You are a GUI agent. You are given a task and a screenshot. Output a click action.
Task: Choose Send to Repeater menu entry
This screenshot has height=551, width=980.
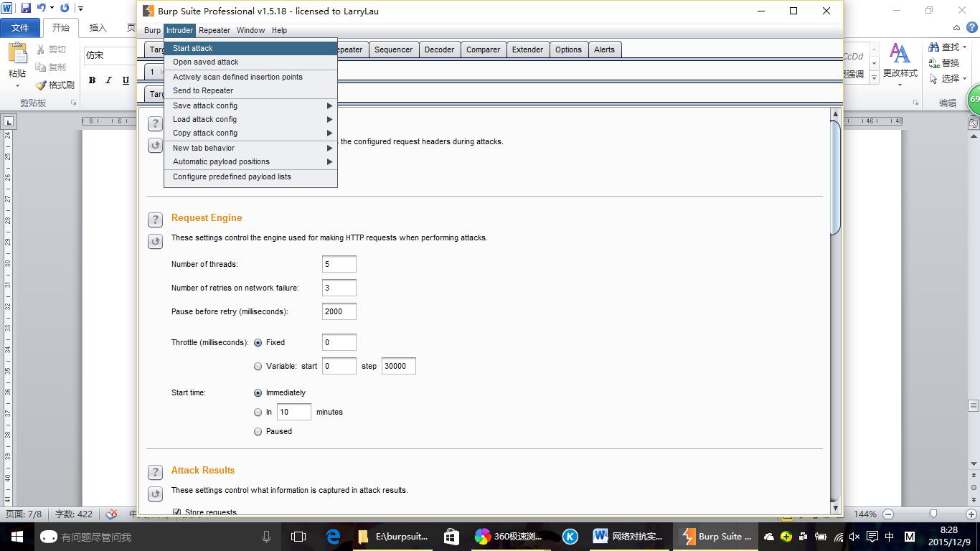click(250, 90)
